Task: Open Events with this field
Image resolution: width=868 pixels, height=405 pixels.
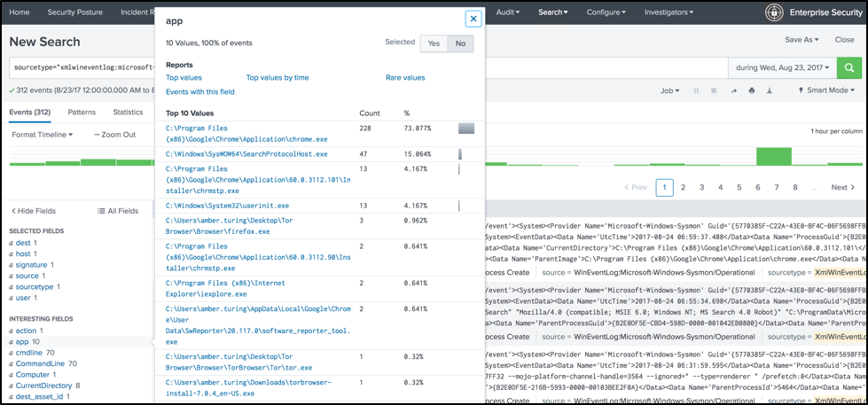Action: coord(199,92)
